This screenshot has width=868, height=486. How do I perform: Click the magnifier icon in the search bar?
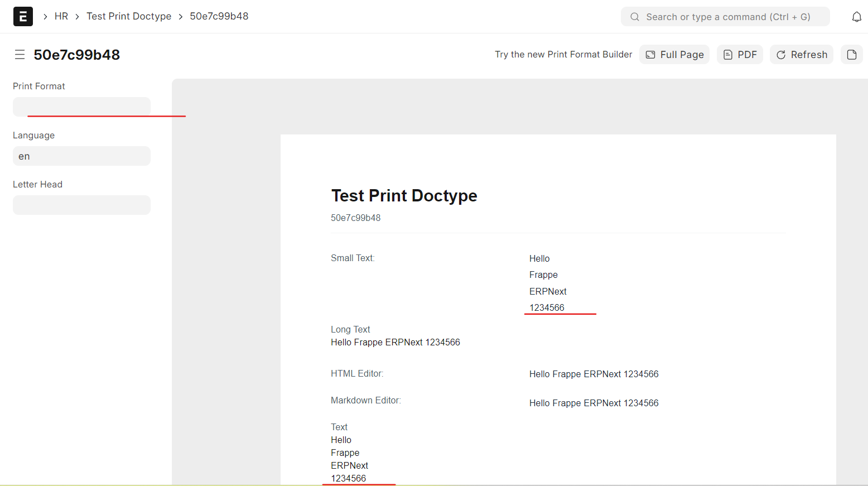pyautogui.click(x=634, y=16)
